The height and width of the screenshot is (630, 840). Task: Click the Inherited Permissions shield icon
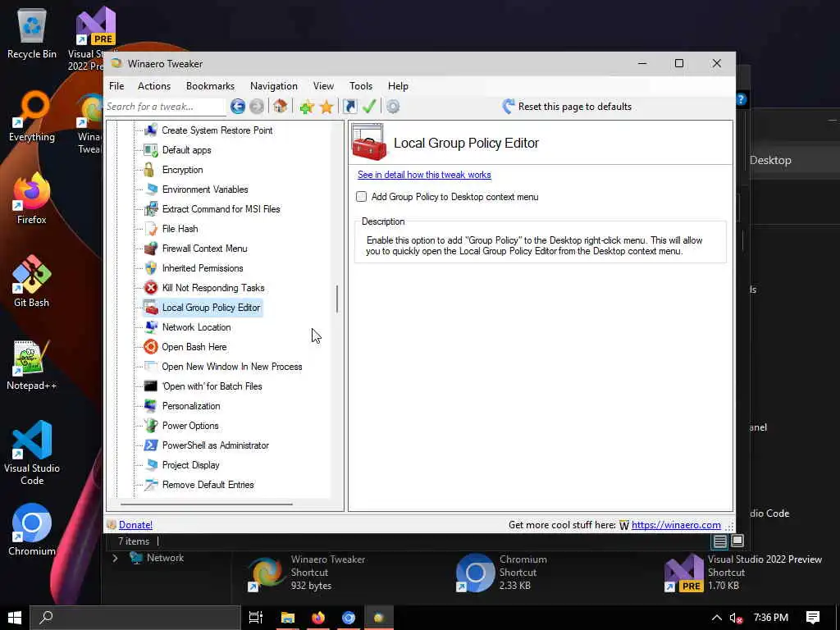click(151, 268)
